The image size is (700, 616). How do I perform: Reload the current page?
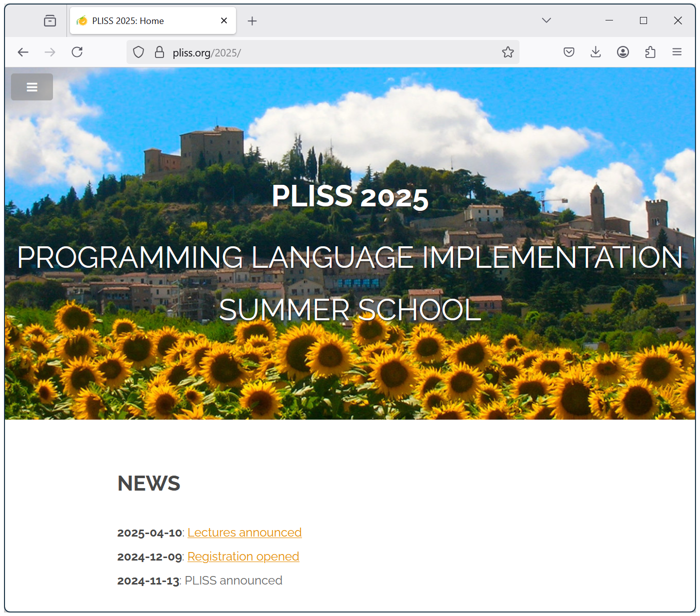77,52
